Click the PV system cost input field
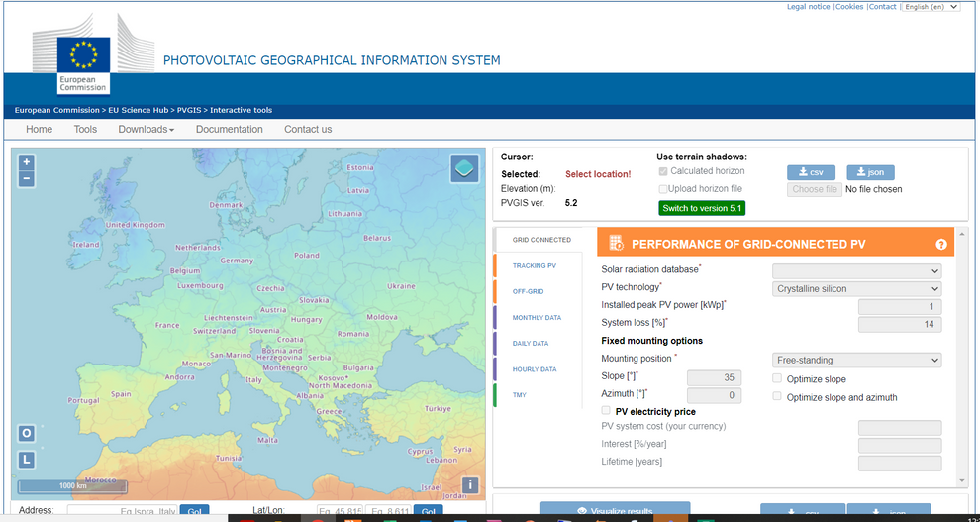This screenshot has height=522, width=980. tap(900, 428)
